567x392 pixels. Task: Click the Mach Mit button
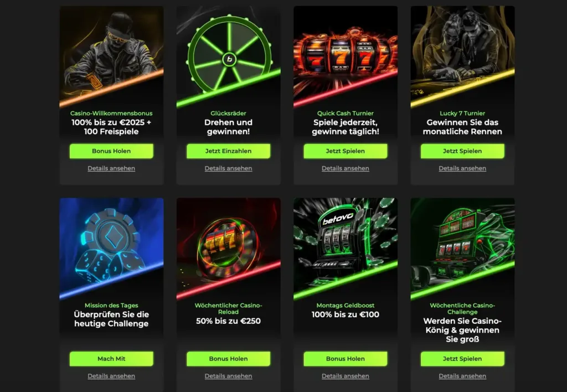pyautogui.click(x=111, y=359)
